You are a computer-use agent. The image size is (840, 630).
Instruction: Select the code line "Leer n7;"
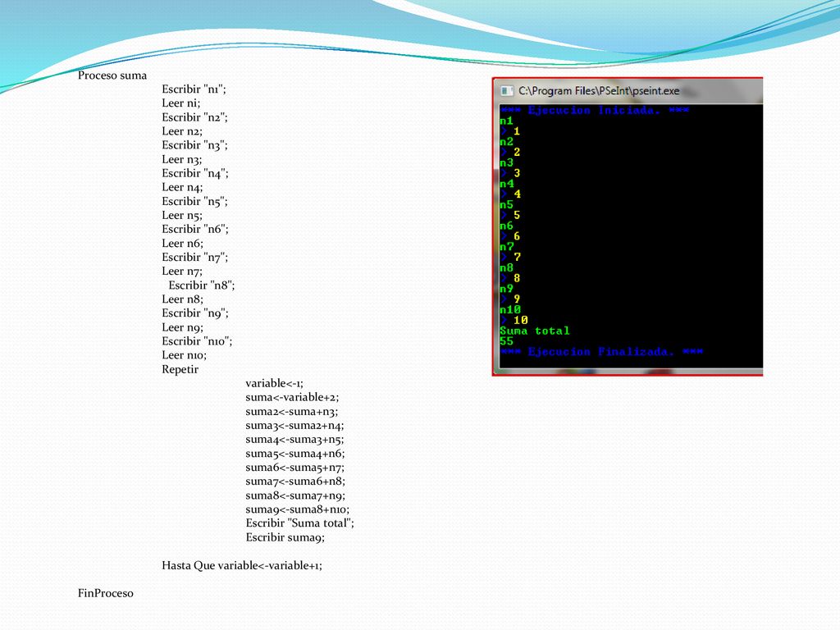point(182,271)
